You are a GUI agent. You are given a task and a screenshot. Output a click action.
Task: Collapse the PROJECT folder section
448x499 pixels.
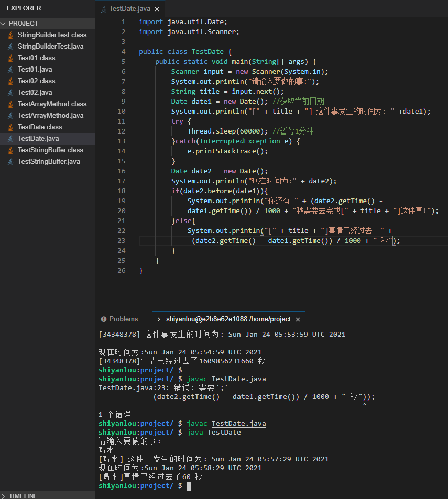48,24
